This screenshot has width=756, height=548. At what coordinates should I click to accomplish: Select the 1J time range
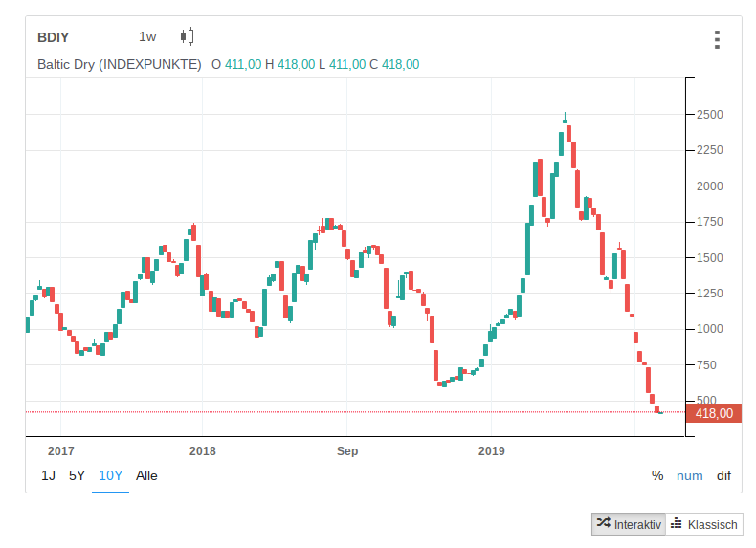coord(48,475)
